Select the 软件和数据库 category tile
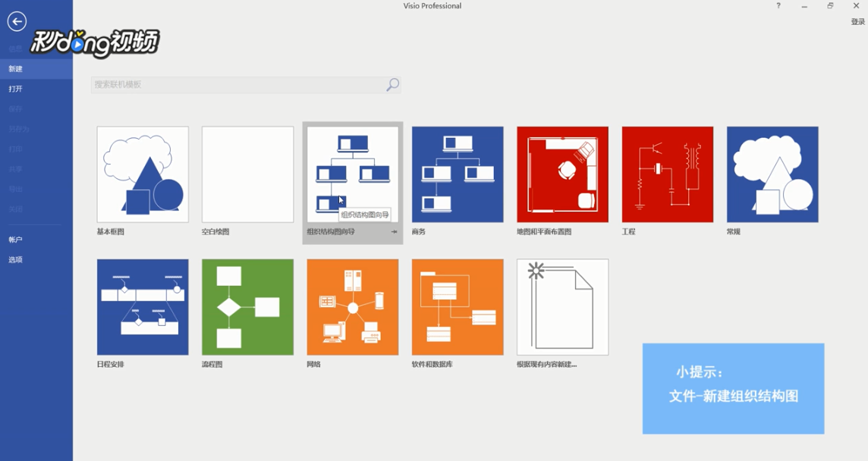 458,307
